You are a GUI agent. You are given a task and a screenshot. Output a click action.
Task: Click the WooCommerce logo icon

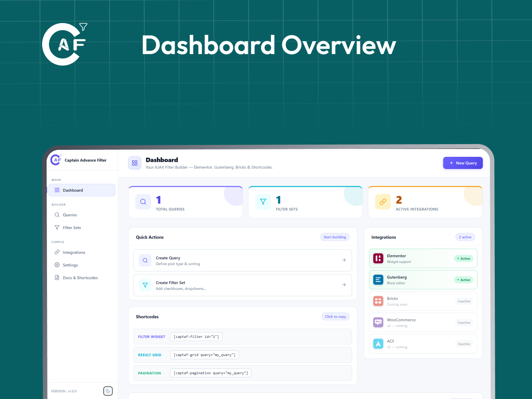[x=378, y=322]
